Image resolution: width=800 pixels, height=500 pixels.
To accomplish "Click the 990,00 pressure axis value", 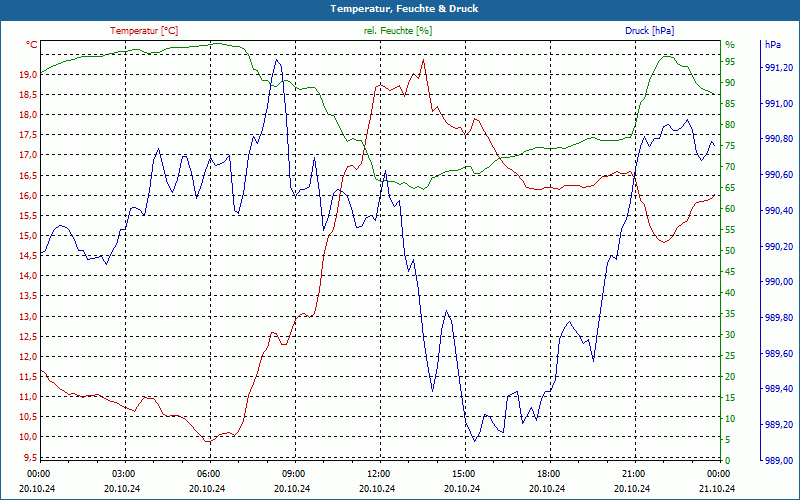I will pyautogui.click(x=779, y=282).
